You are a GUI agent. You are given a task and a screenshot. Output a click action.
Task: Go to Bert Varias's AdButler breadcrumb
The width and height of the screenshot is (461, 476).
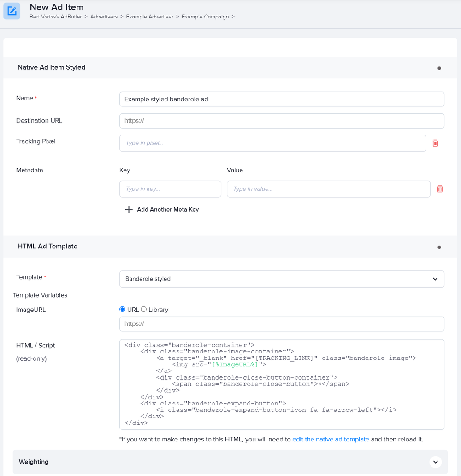click(56, 17)
